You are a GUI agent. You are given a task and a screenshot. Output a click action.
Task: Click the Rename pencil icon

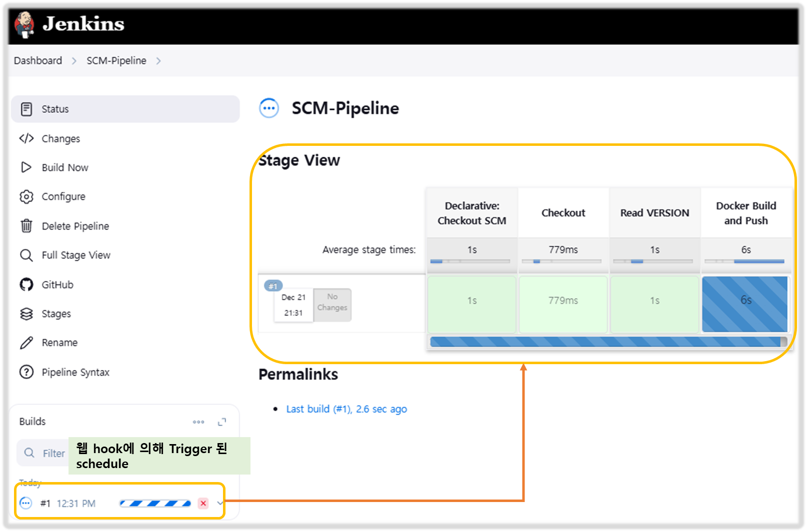(26, 343)
